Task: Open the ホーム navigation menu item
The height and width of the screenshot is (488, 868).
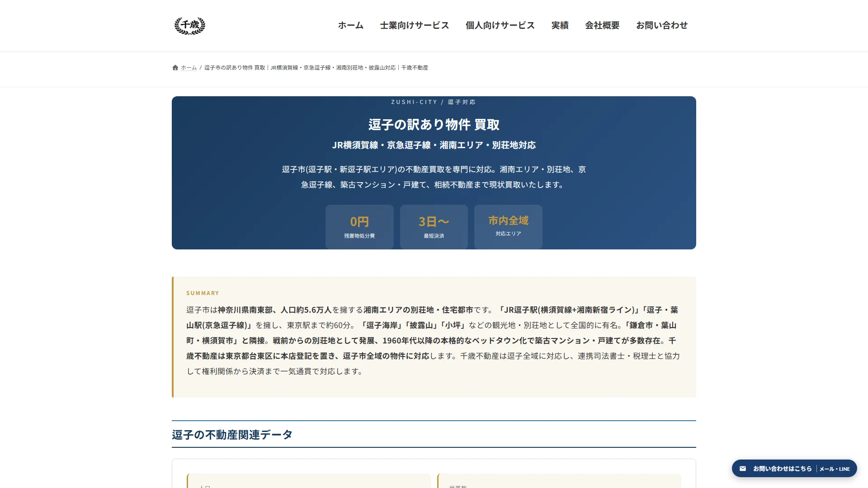Action: pyautogui.click(x=351, y=25)
